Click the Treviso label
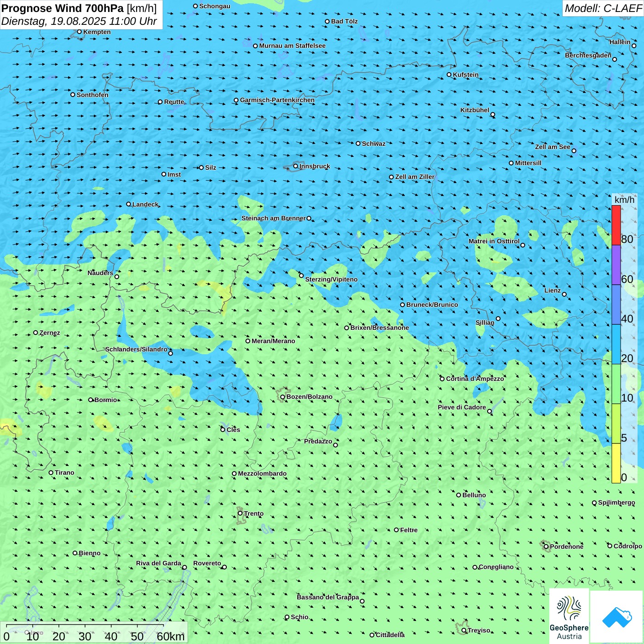Screen dimensions: 644x644 (x=479, y=630)
